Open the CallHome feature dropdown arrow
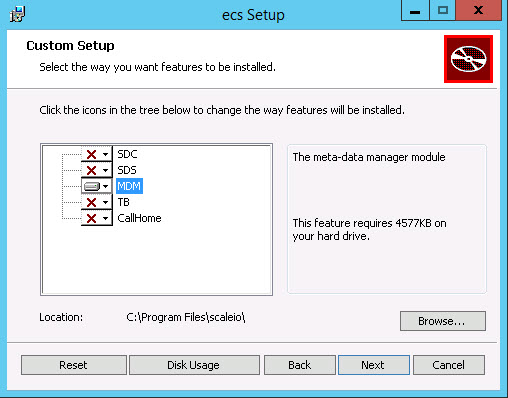This screenshot has width=508, height=398. pyautogui.click(x=105, y=218)
